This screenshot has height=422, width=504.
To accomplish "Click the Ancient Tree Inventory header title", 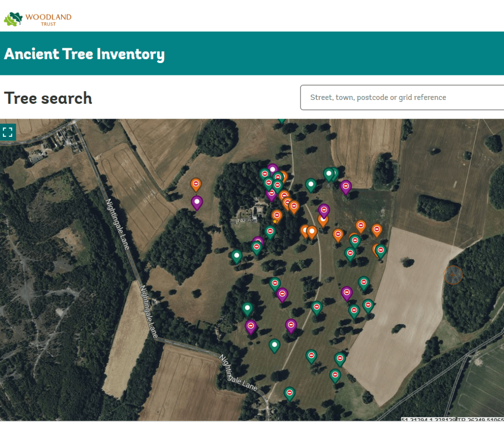I will click(84, 54).
